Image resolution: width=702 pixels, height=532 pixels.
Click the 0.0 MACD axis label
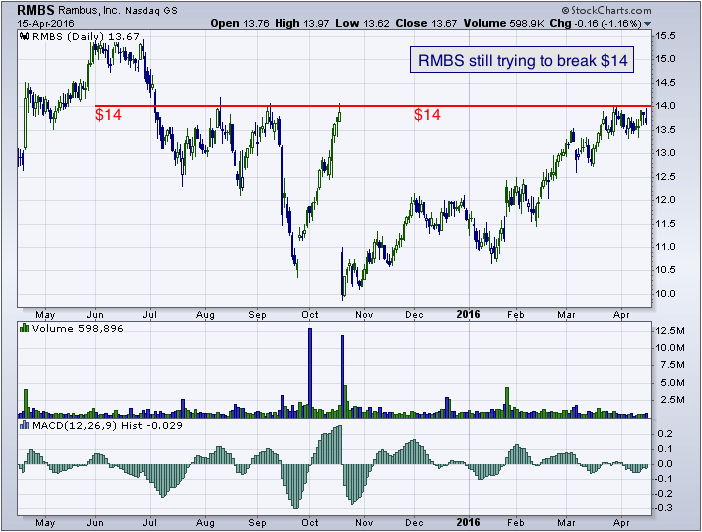(x=665, y=463)
